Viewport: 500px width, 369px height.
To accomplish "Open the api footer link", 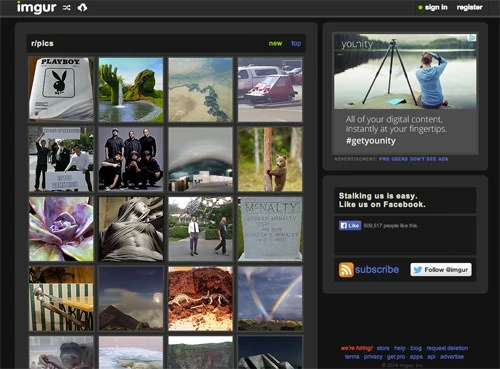I will 431,357.
